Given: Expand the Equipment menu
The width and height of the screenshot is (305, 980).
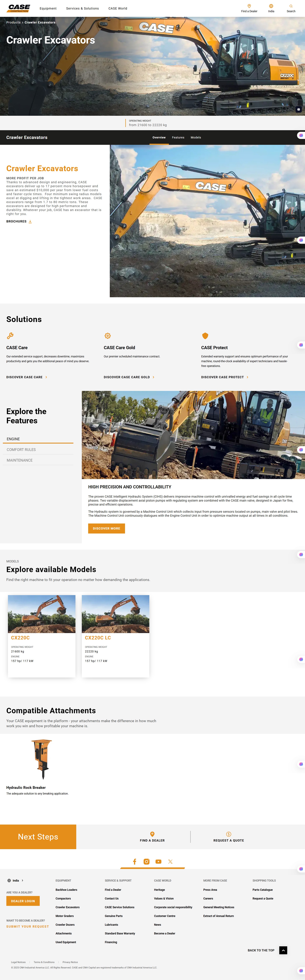Looking at the screenshot, I should tap(48, 8).
